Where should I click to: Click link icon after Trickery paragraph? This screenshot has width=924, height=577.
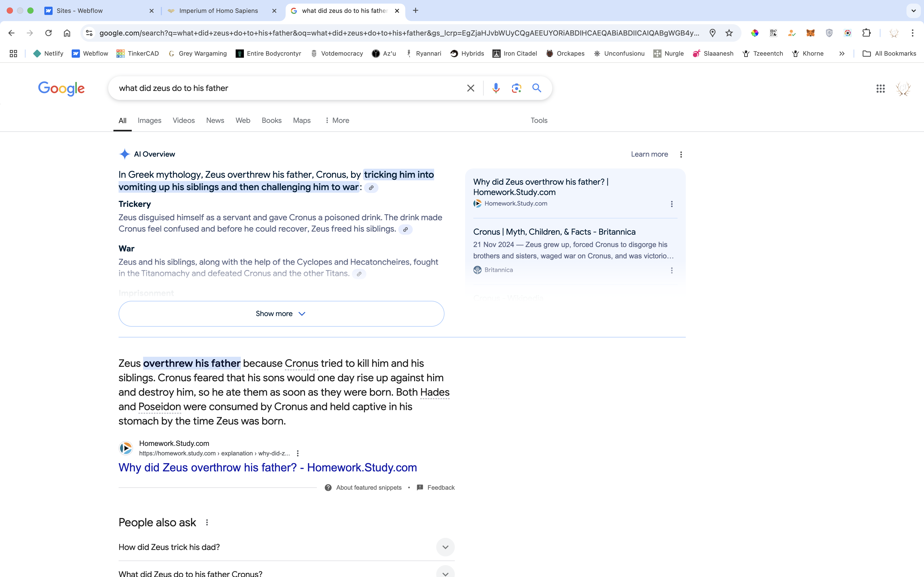tap(406, 229)
